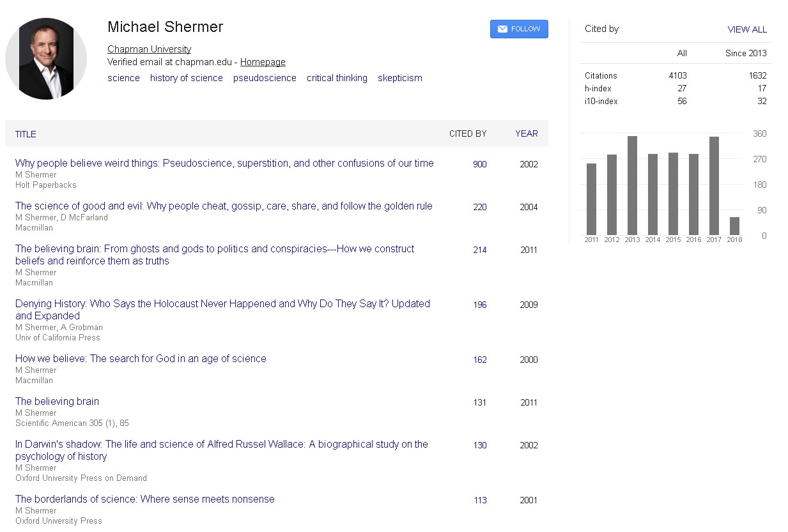This screenshot has width=788, height=532.
Task: Click the 2017 bar in citations chart
Action: click(714, 186)
